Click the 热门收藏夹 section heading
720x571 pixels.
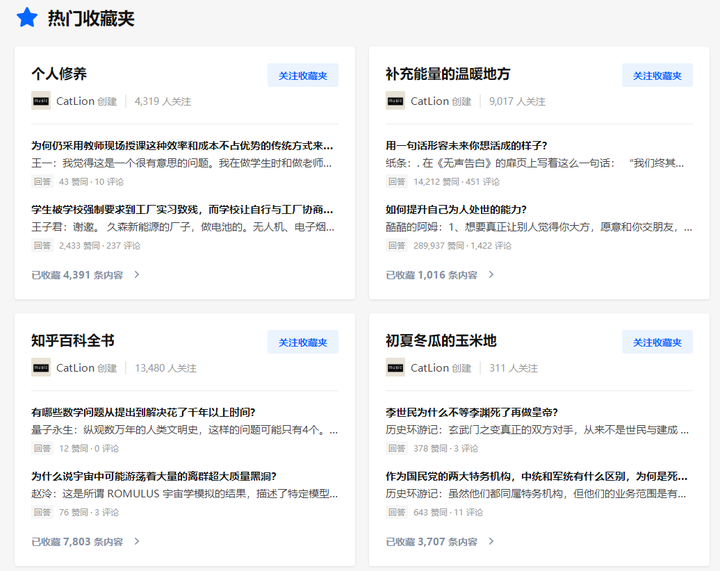(91, 18)
